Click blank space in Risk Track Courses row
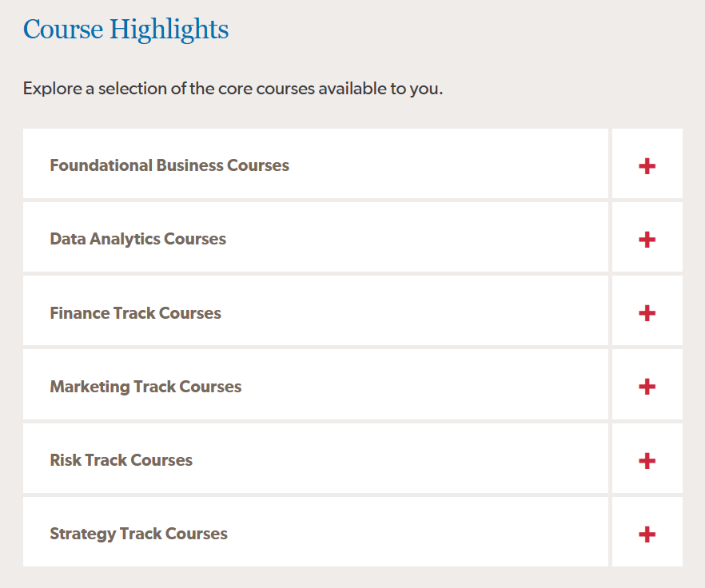Viewport: 705px width, 588px height. click(400, 460)
